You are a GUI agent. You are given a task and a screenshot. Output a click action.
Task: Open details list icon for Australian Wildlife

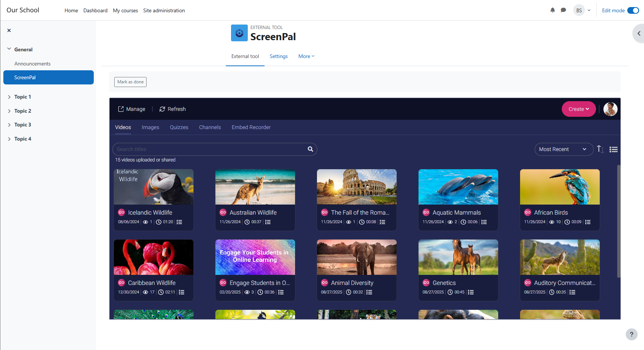click(268, 222)
